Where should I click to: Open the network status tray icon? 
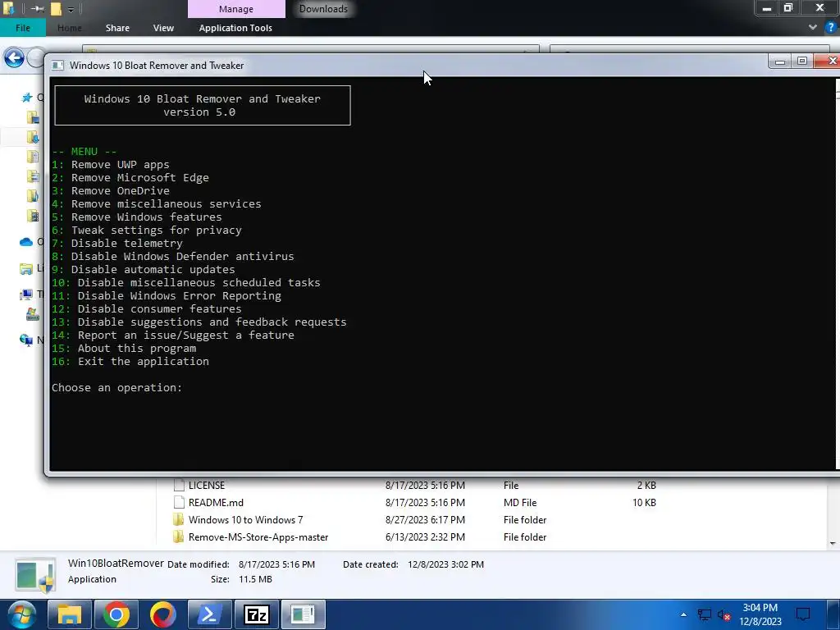point(704,614)
